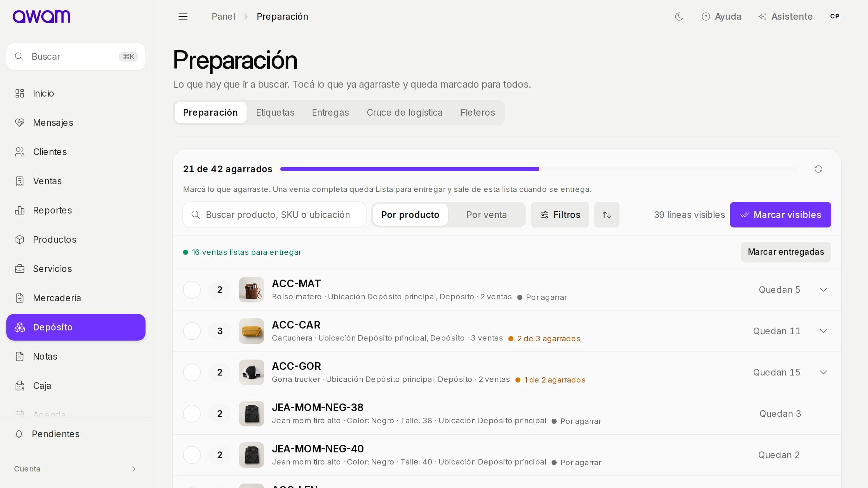Refresh the agarrados progress list
The width and height of the screenshot is (868, 488).
(818, 169)
